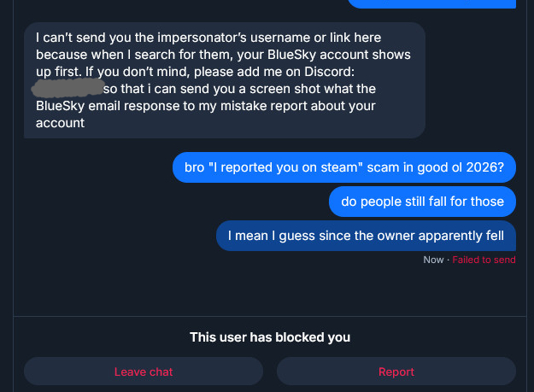Click the message starting "bro I reported you"
This screenshot has width=534, height=392.
pyautogui.click(x=344, y=167)
